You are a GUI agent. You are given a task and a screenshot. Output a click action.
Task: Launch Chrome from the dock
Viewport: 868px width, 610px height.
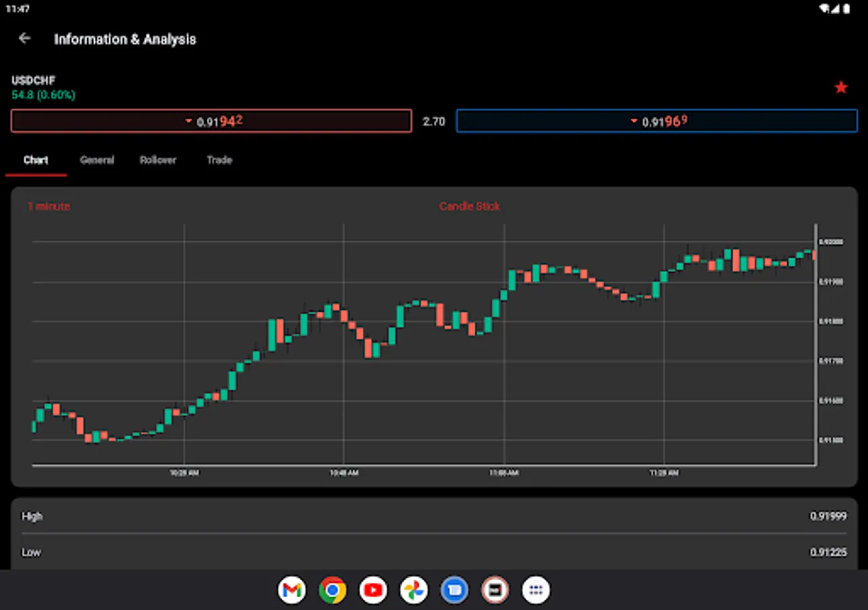[332, 590]
